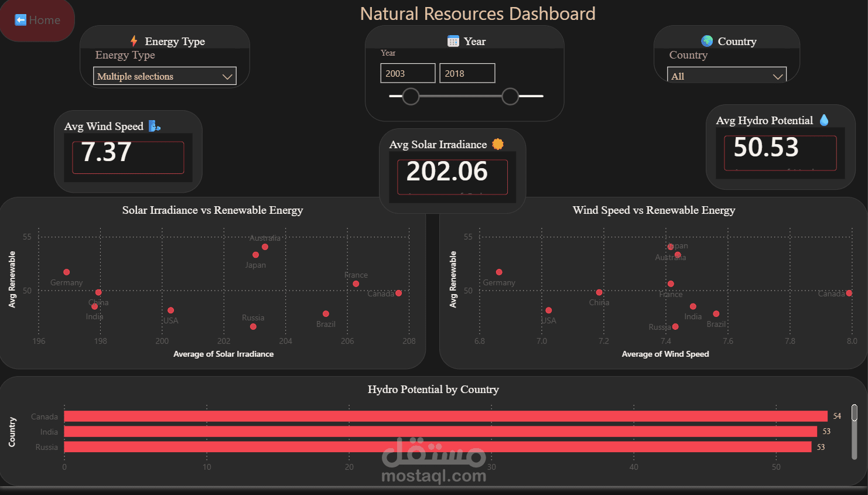Viewport: 868px width, 495px height.
Task: Click the China point in Wind Speed scatter
Action: (599, 292)
